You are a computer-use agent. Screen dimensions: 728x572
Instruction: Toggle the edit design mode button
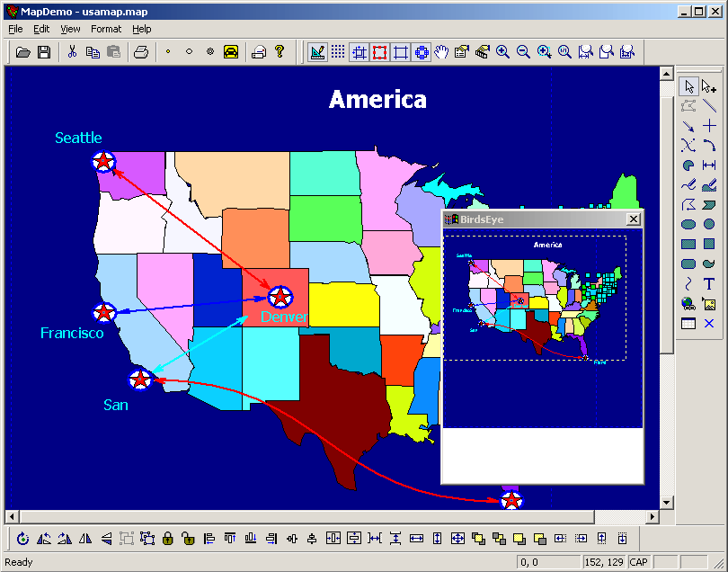[x=317, y=52]
